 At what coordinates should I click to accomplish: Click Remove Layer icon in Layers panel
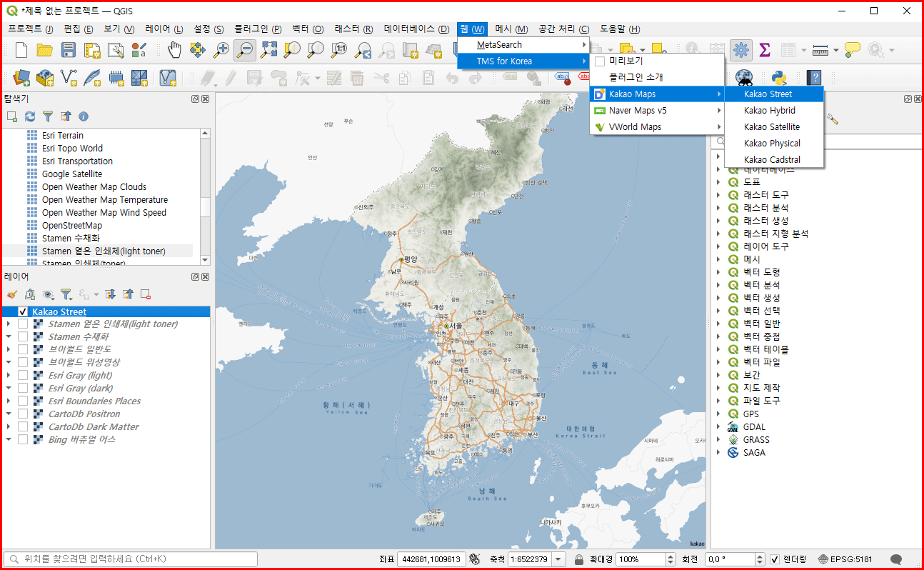tap(145, 294)
